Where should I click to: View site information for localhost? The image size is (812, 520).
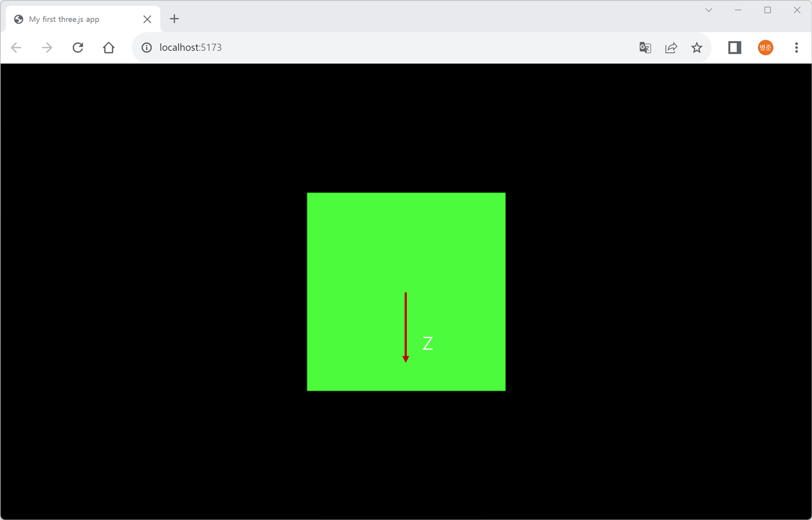(x=146, y=48)
